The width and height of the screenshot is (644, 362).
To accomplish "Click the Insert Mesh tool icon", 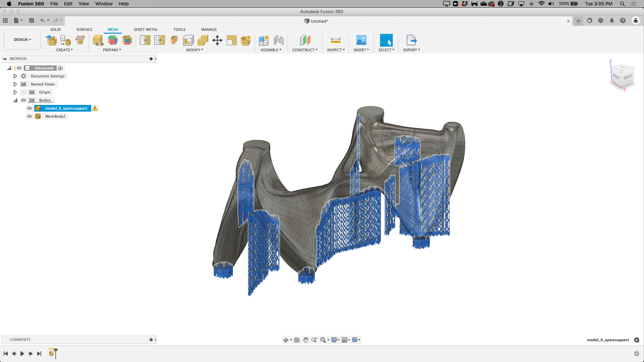I will coord(51,40).
